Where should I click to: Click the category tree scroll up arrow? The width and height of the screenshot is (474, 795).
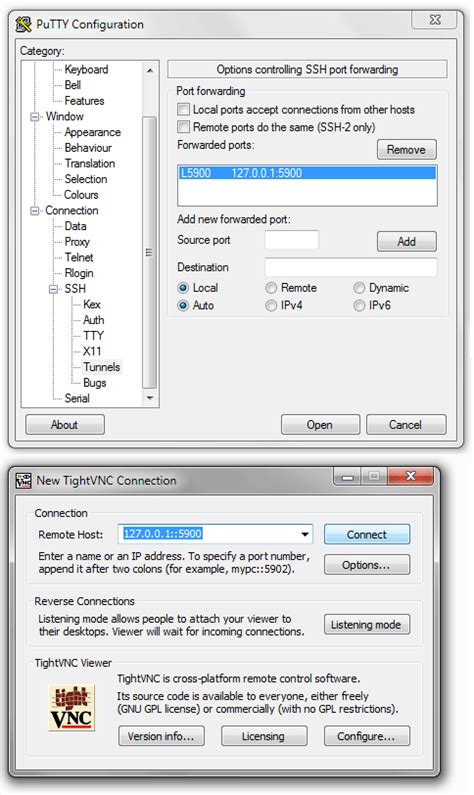150,70
